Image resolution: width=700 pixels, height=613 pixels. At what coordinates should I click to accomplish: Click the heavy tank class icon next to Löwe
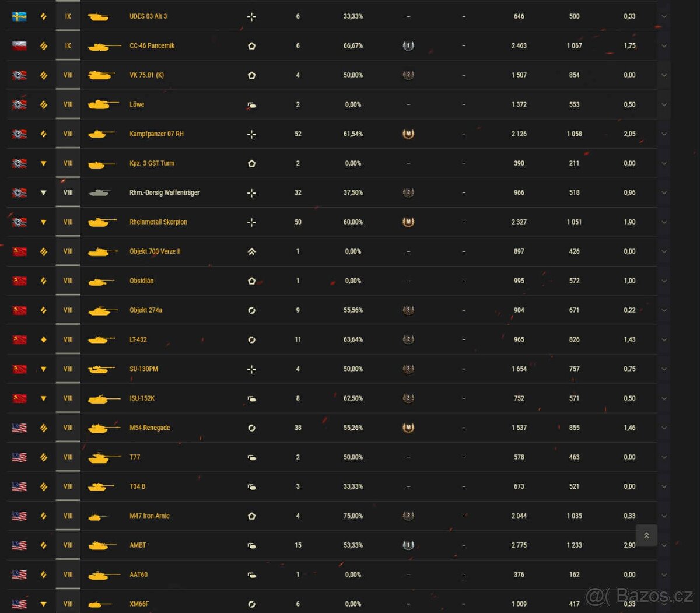(x=251, y=104)
